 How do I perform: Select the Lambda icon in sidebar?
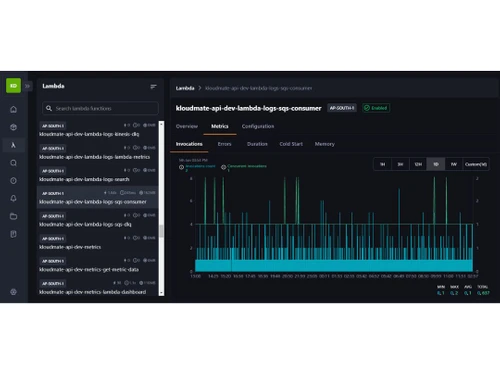coord(13,145)
